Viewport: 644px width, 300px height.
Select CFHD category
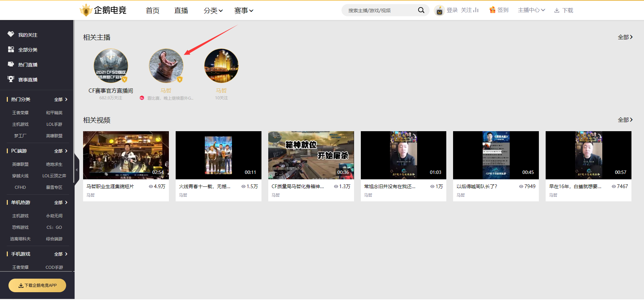point(20,187)
